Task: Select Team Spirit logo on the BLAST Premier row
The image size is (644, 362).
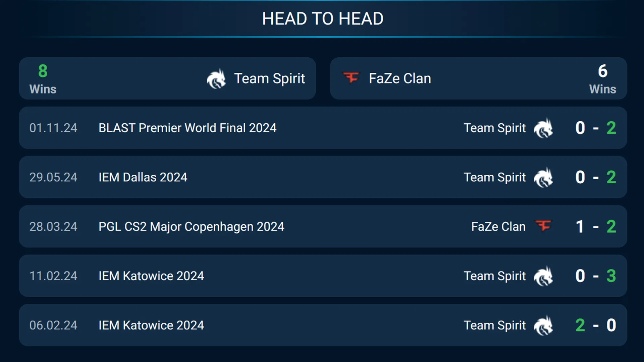Action: coord(543,128)
